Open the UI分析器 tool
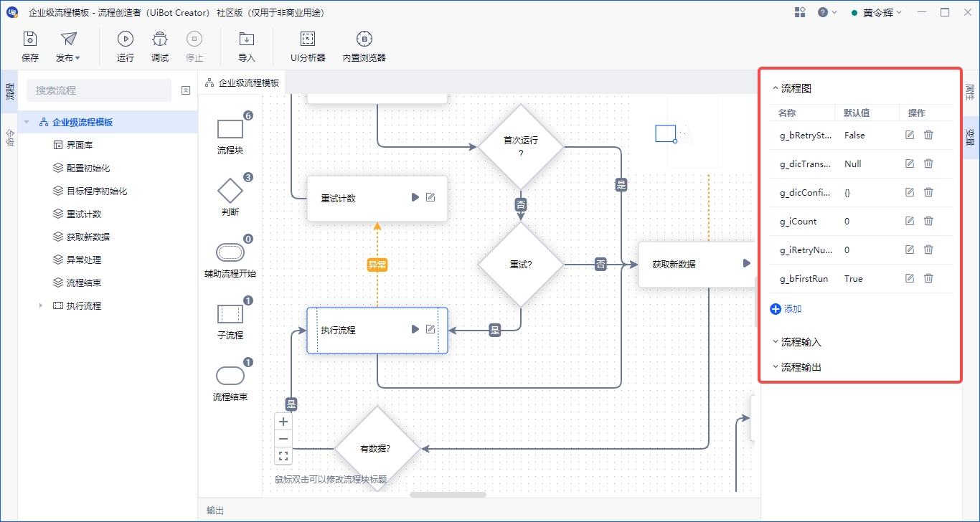The width and height of the screenshot is (980, 522). pos(308,47)
